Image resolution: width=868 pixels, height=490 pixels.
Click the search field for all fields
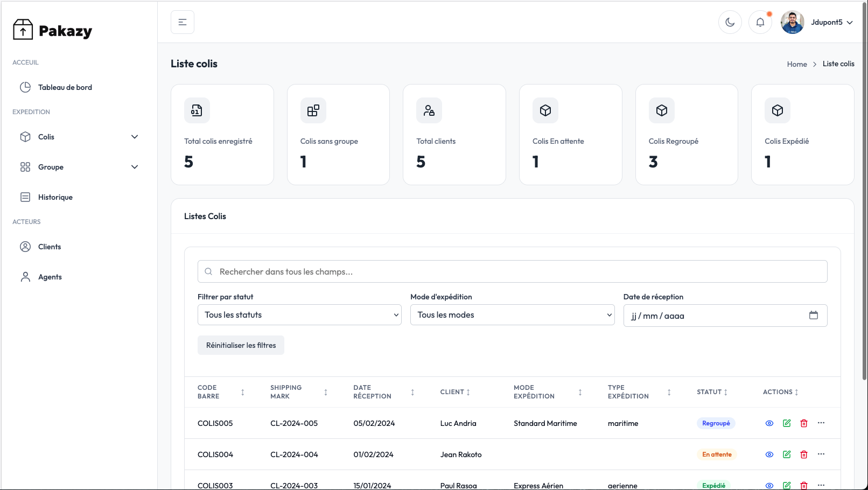(x=512, y=272)
